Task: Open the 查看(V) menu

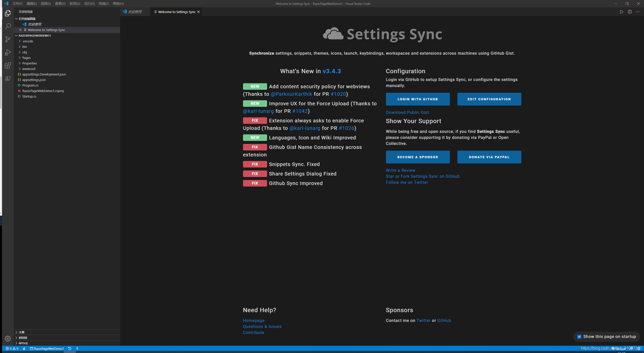Action: [x=60, y=4]
